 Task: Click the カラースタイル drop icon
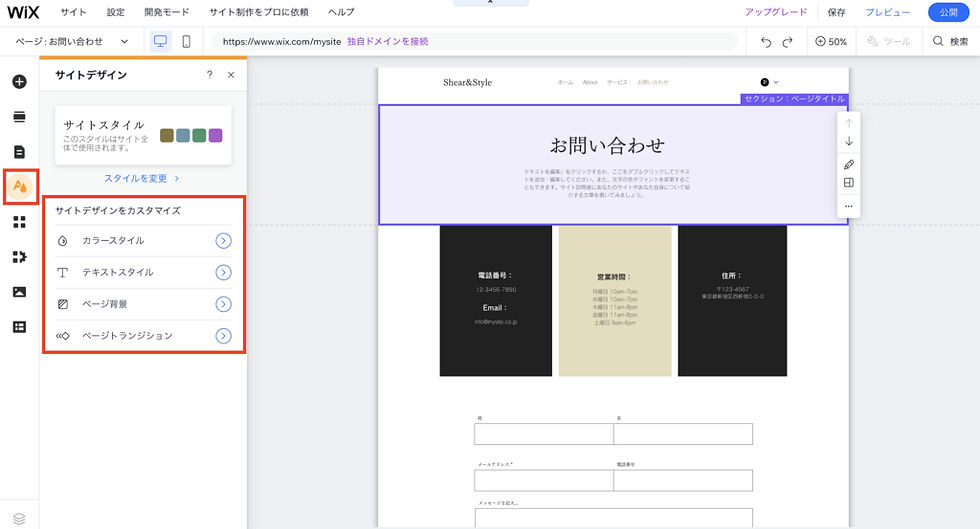pyautogui.click(x=62, y=241)
